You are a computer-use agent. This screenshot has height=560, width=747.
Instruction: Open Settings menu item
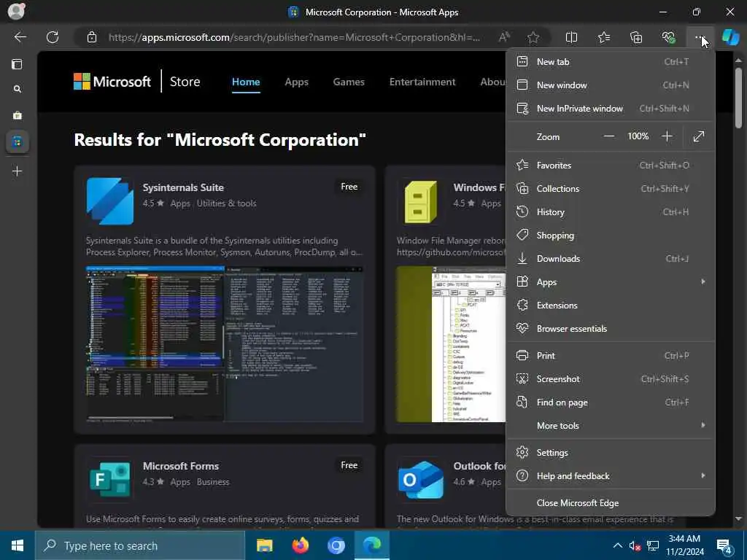[611, 452]
